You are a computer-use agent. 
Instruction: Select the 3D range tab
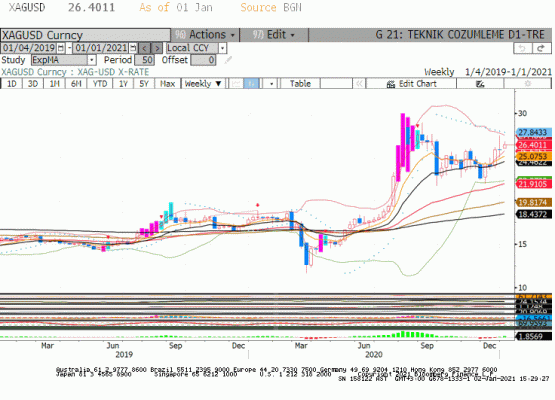[x=33, y=84]
